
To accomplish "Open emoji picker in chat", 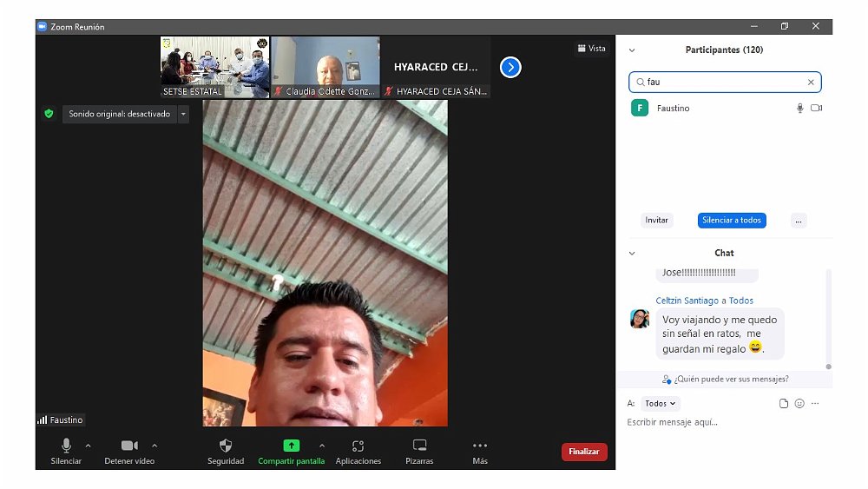I will (799, 404).
